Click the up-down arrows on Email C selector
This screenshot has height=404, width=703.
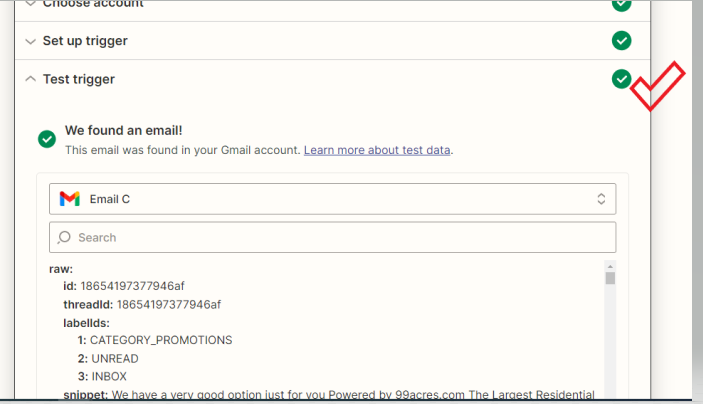click(x=601, y=199)
